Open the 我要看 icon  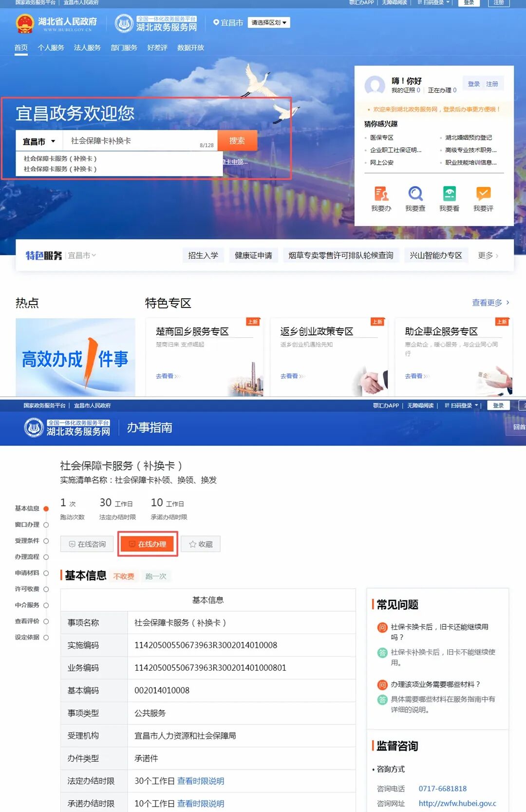click(x=449, y=194)
